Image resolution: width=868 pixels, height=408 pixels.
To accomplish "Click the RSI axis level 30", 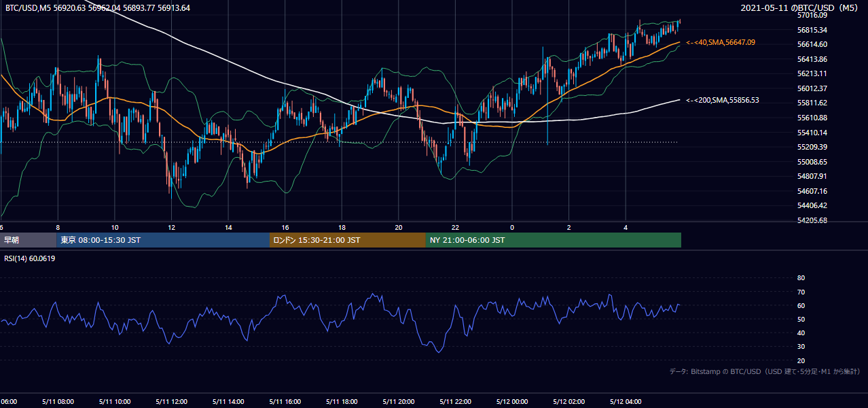I will (801, 347).
